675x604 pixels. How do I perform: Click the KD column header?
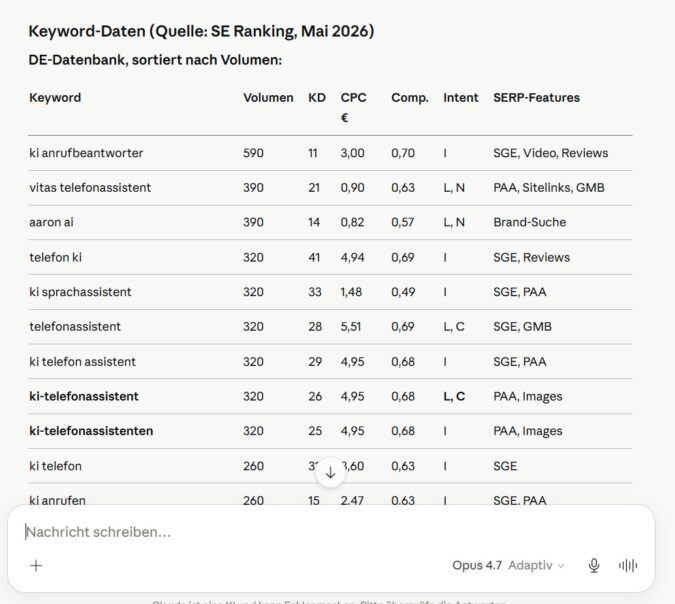coord(317,98)
